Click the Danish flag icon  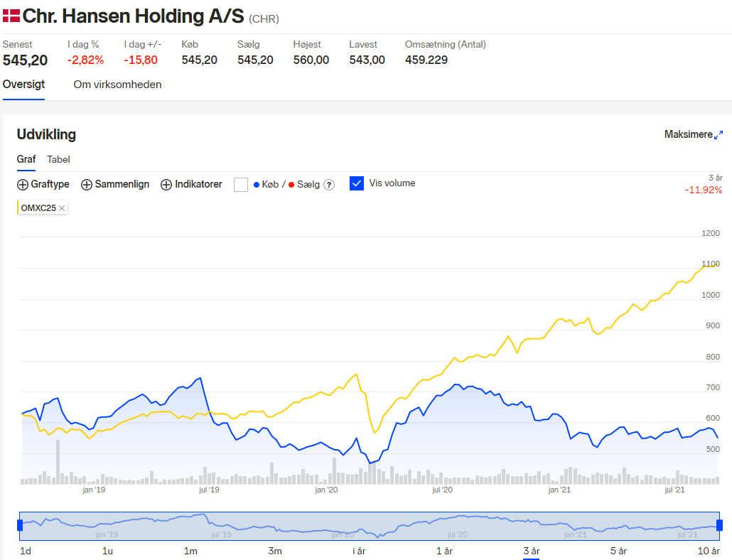tap(11, 16)
